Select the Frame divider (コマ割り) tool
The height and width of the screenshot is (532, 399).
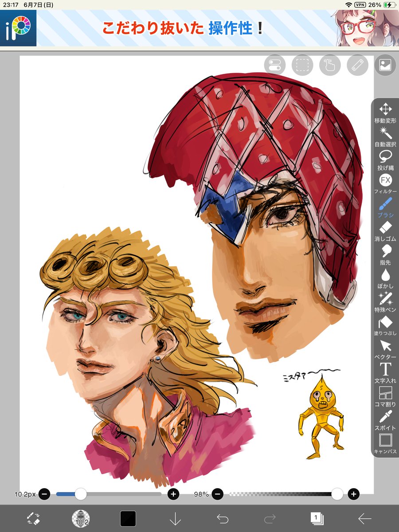pos(385,396)
